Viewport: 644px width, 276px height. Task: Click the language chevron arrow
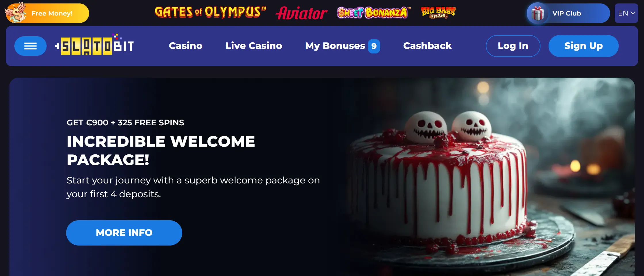[x=632, y=13]
